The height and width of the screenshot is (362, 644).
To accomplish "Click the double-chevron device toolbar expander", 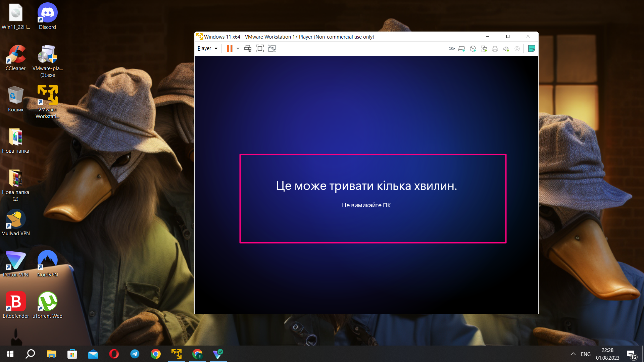I will (452, 49).
